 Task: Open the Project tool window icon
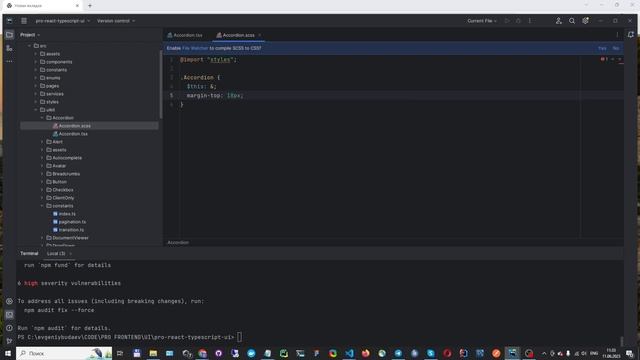(x=9, y=35)
